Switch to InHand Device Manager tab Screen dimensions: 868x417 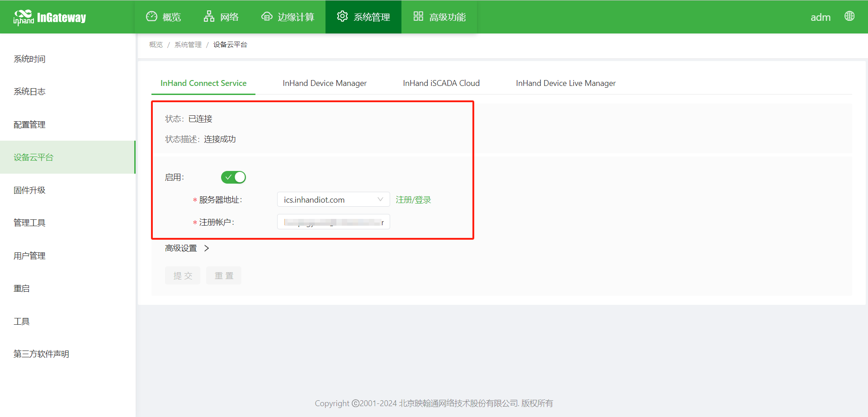tap(325, 83)
